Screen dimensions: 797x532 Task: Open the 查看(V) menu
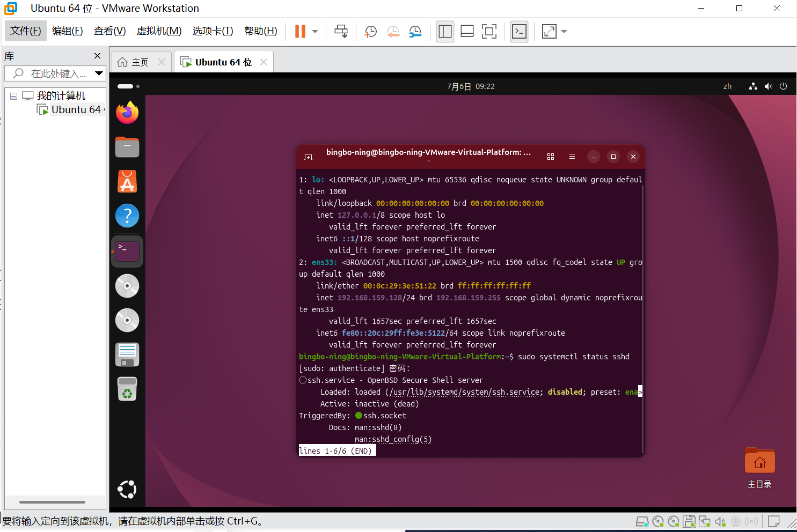110,31
